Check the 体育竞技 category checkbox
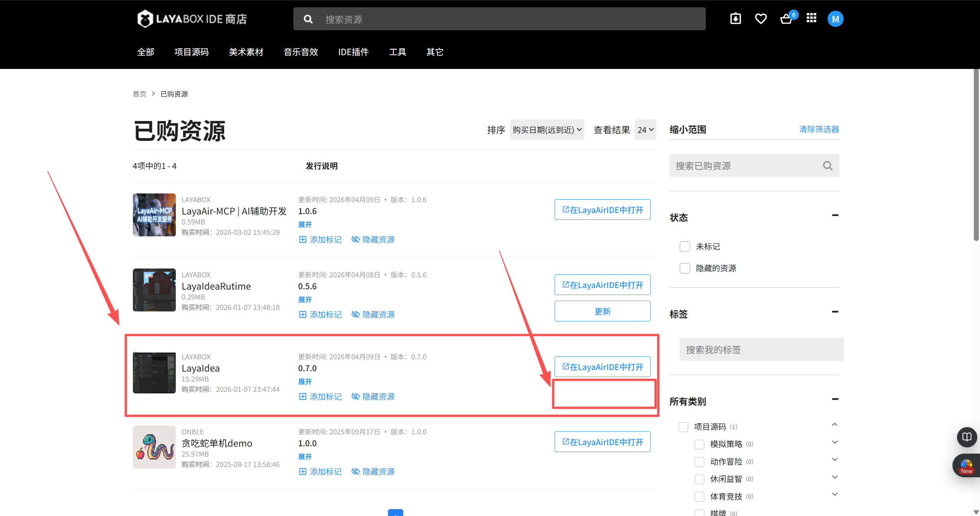 click(x=699, y=497)
